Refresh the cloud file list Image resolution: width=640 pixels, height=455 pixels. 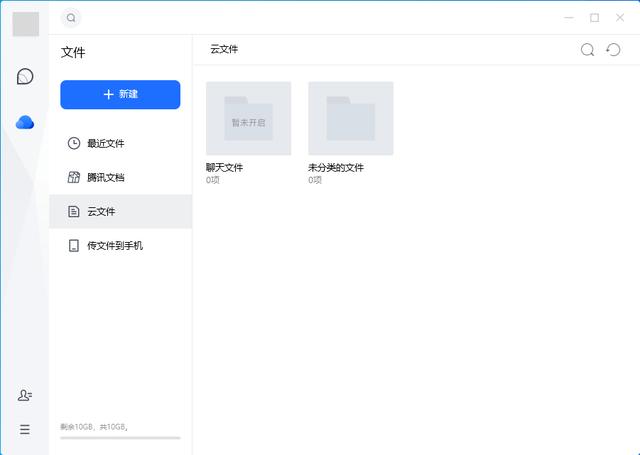614,50
